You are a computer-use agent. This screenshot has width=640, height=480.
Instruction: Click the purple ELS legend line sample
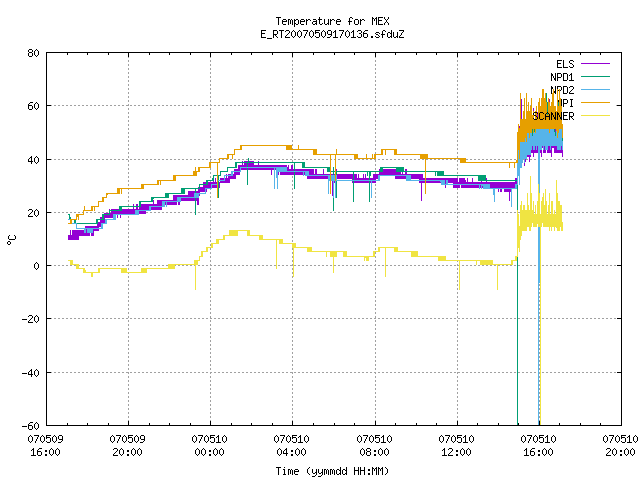[595, 64]
